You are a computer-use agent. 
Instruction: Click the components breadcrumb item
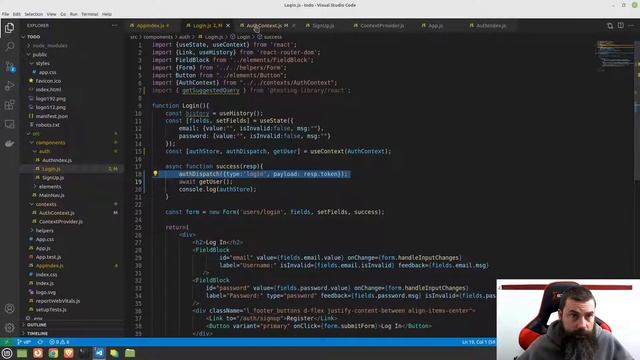(158, 37)
